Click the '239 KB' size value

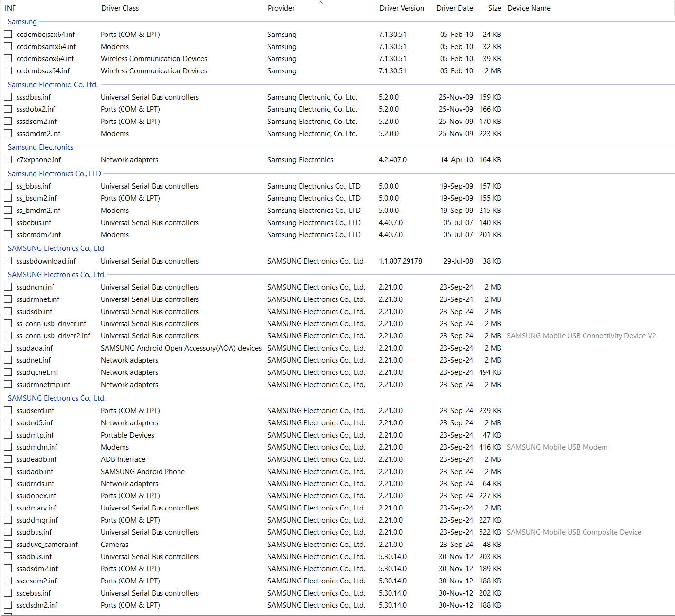pos(490,411)
